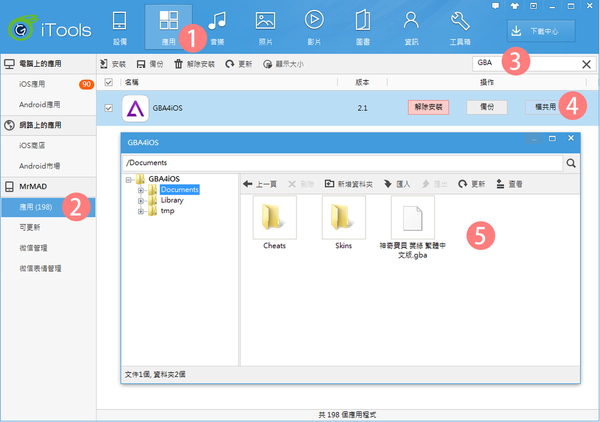Expand the tmp folder tree node
Viewport: 600px width, 422px height.
coord(141,211)
